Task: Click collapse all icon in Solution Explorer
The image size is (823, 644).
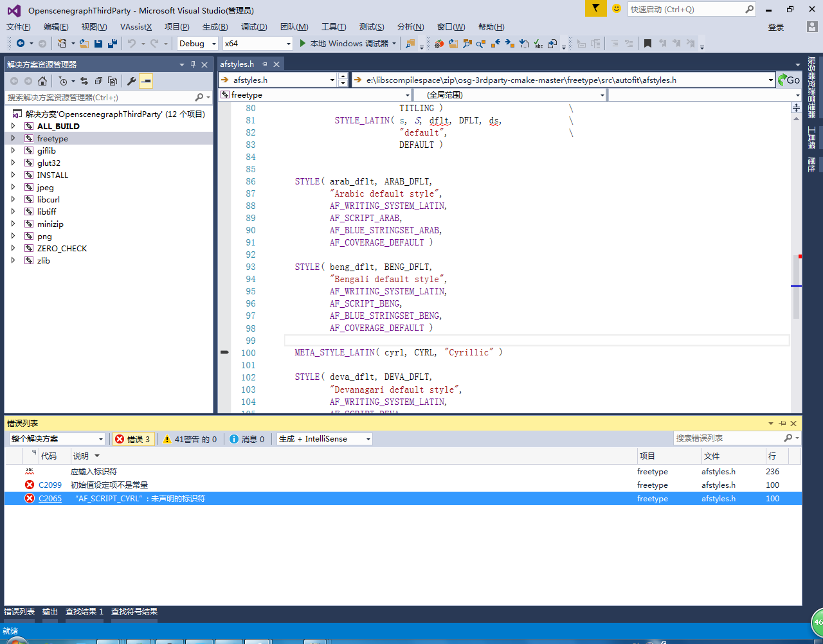Action: [x=98, y=81]
